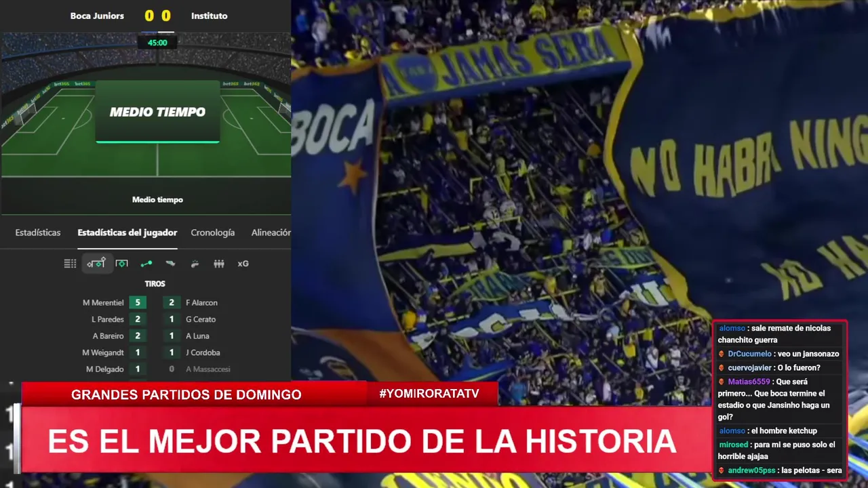Click M Merentiel player name
The image size is (868, 488).
pos(103,303)
